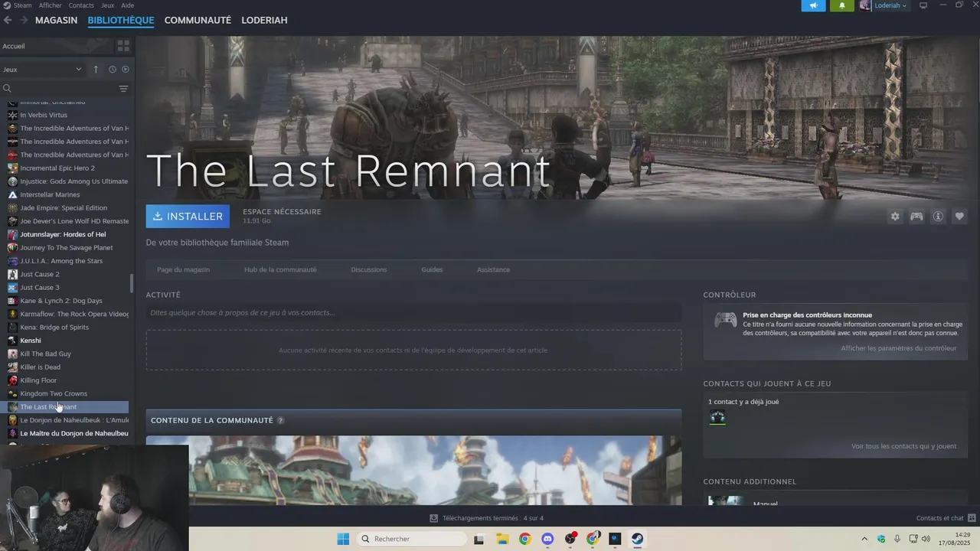Open File Explorer from the taskbar
This screenshot has height=551, width=980.
(502, 539)
